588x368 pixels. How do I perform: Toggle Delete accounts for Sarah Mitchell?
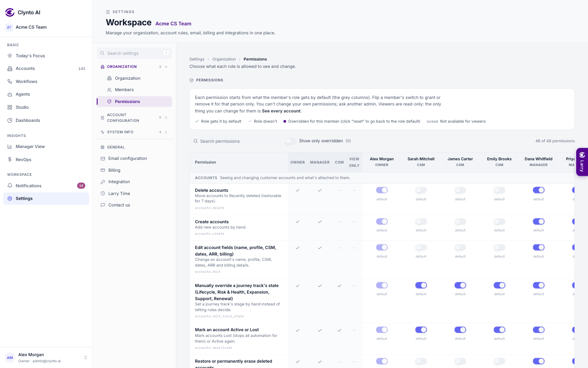pos(421,190)
